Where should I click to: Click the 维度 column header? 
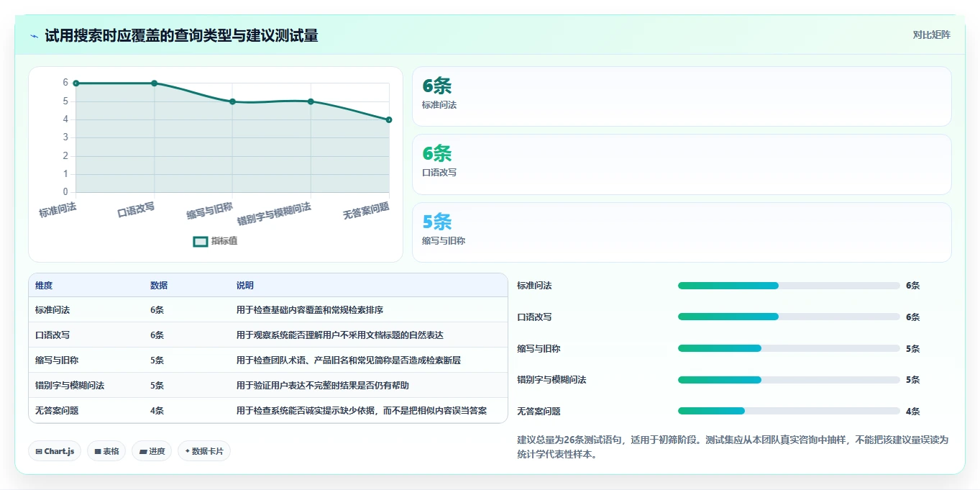tap(44, 286)
